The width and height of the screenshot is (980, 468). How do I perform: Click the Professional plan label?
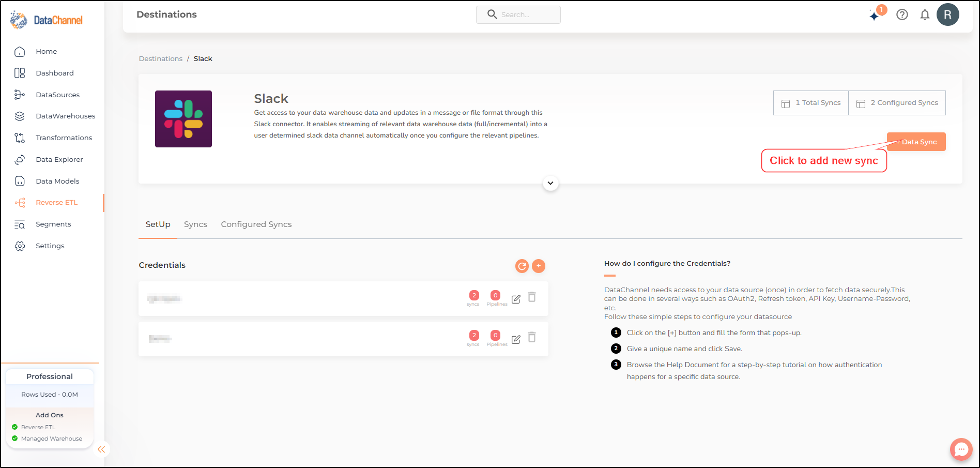pos(50,376)
